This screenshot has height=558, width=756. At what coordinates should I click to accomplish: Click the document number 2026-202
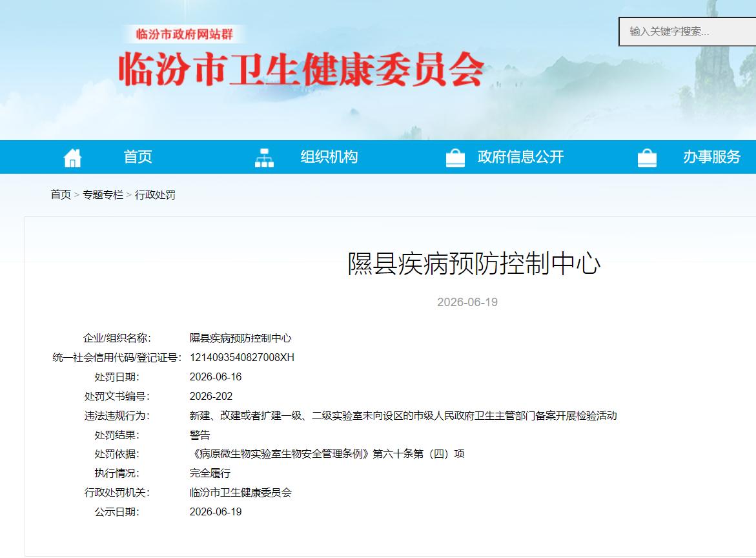tap(211, 396)
